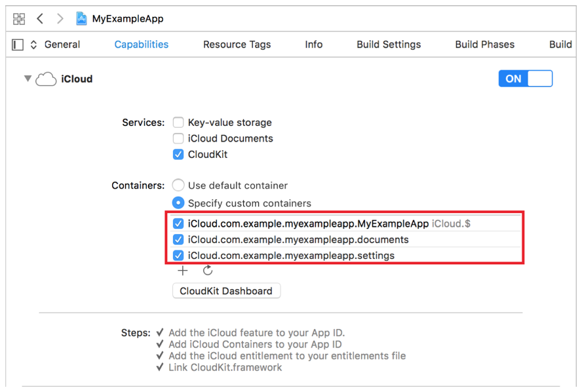This screenshot has width=582, height=392.
Task: Go back with the left chevron
Action: [40, 19]
